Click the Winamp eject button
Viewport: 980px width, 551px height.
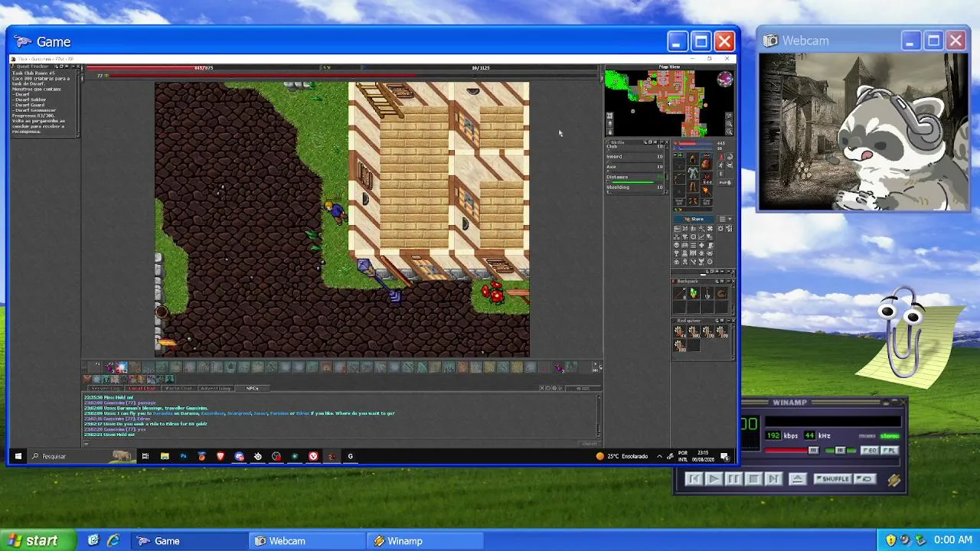pyautogui.click(x=797, y=479)
